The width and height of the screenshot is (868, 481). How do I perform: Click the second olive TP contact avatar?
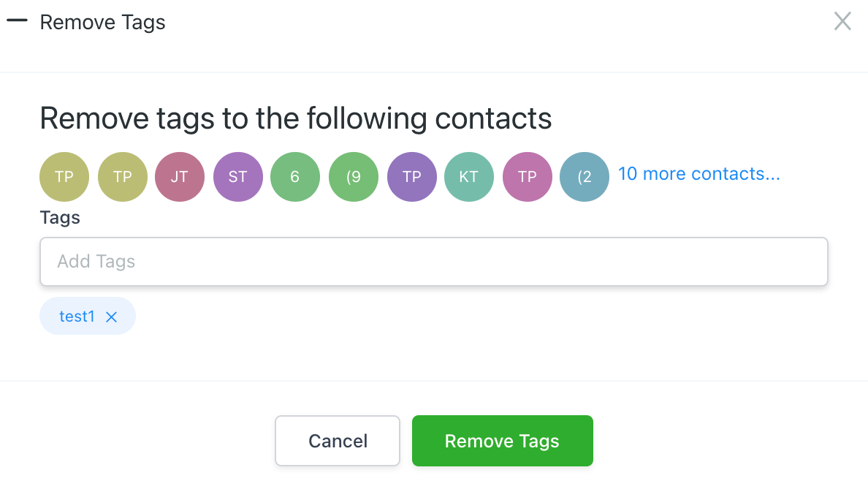coord(122,177)
